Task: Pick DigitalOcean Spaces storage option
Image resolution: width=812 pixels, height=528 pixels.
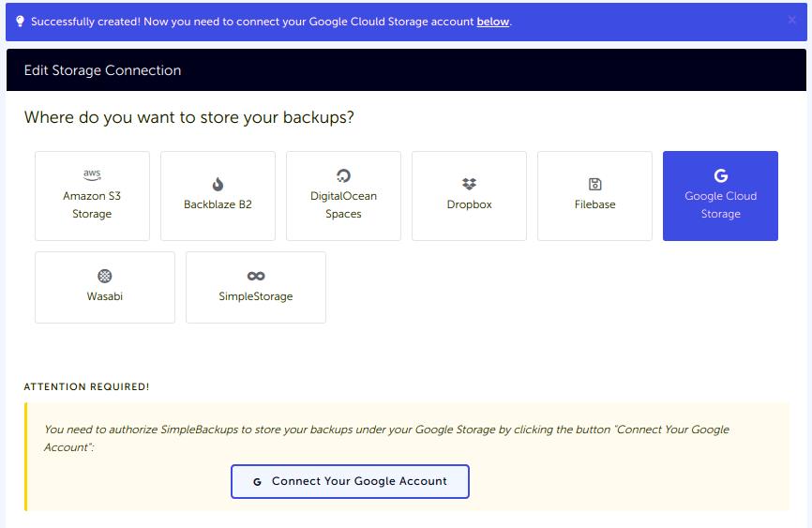Action: (x=343, y=196)
